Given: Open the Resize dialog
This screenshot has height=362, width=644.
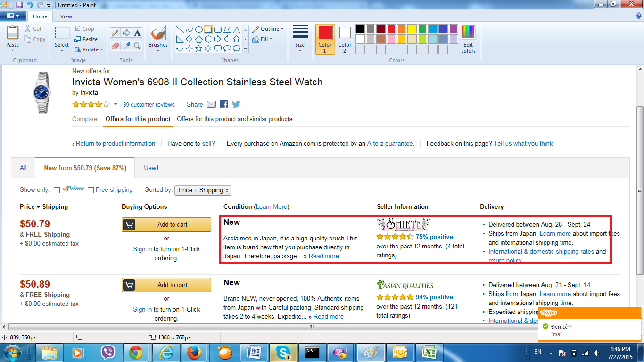Looking at the screenshot, I should click(86, 39).
